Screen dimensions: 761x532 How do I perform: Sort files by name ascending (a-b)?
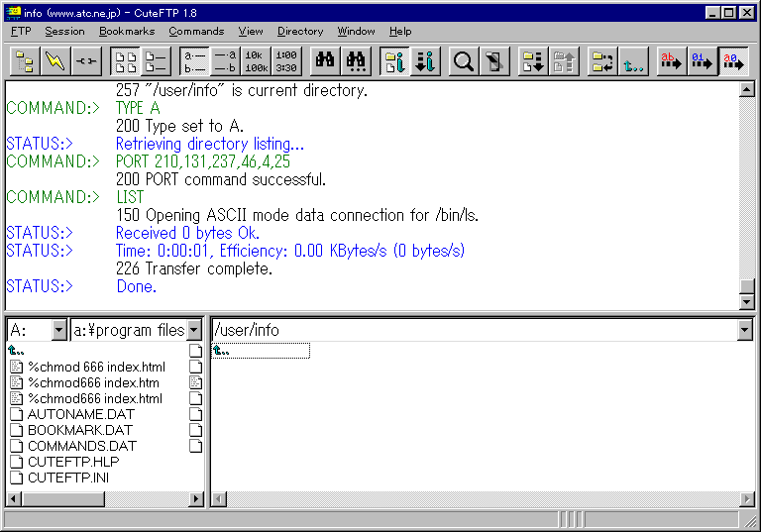[194, 61]
